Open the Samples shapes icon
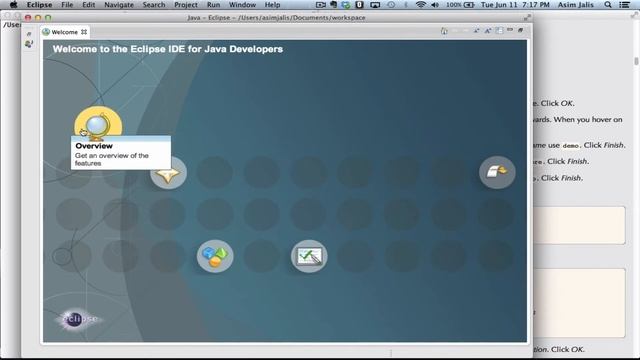640x360 pixels. (215, 256)
